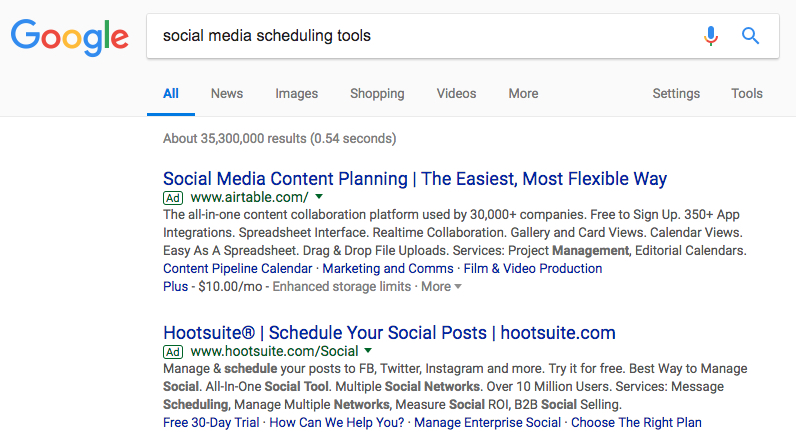Click the search query input field

(420, 36)
